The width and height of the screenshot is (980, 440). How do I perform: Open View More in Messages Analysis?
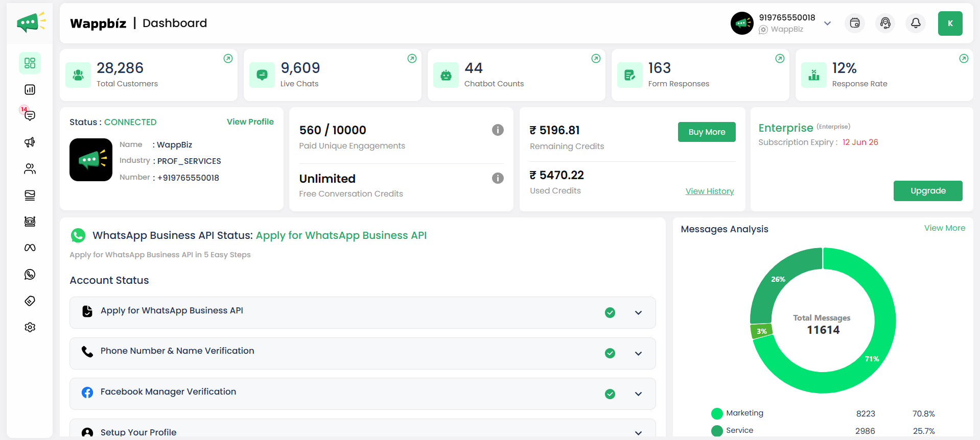pyautogui.click(x=945, y=228)
